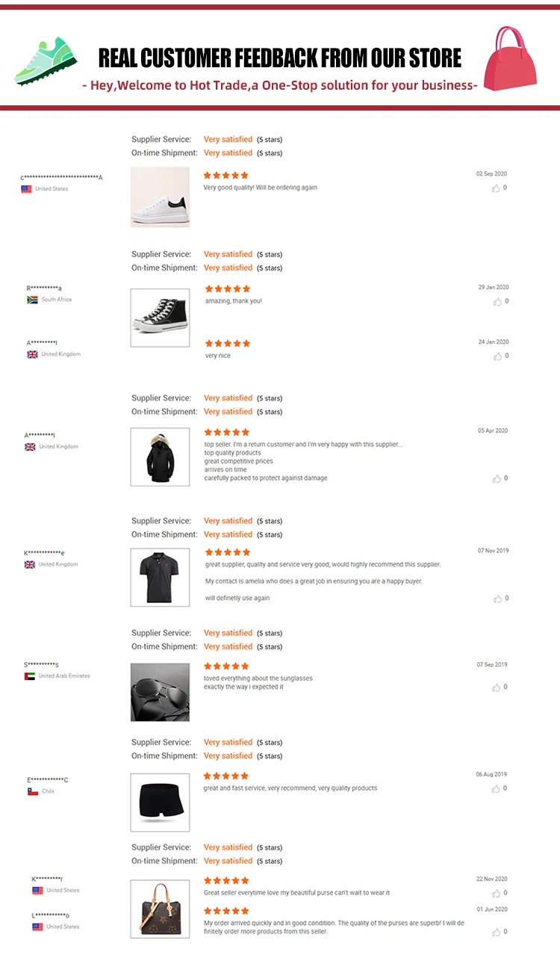Open the white sneaker product thumbnail
The height and width of the screenshot is (958, 560).
(x=160, y=197)
